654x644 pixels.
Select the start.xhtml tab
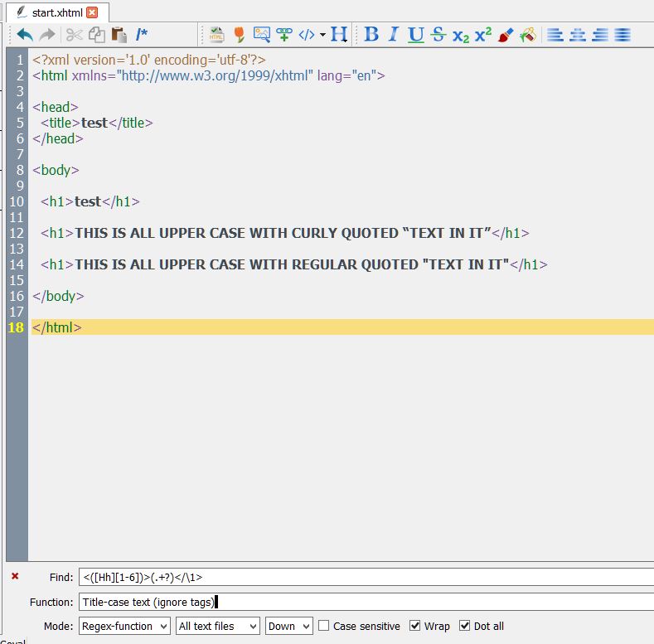tap(57, 13)
